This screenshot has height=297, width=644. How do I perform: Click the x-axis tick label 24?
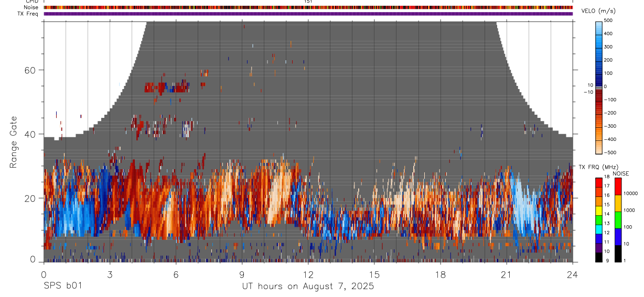click(x=573, y=274)
